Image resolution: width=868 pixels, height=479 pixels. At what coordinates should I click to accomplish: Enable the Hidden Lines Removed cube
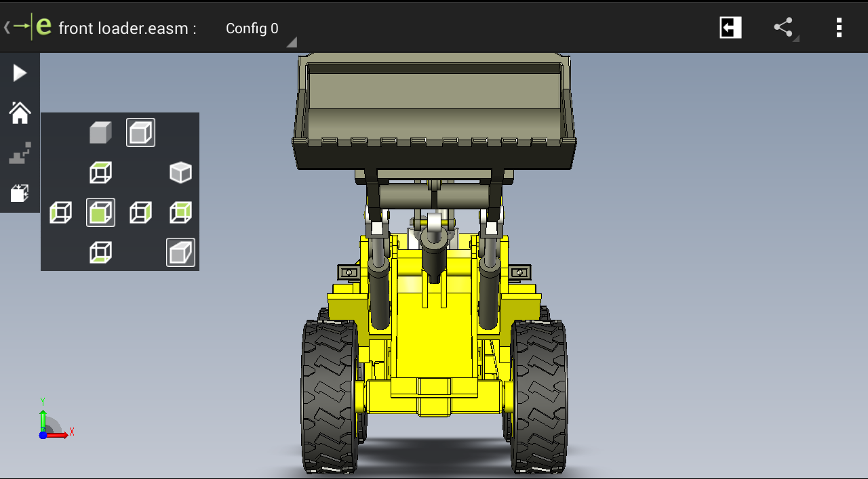click(x=180, y=172)
